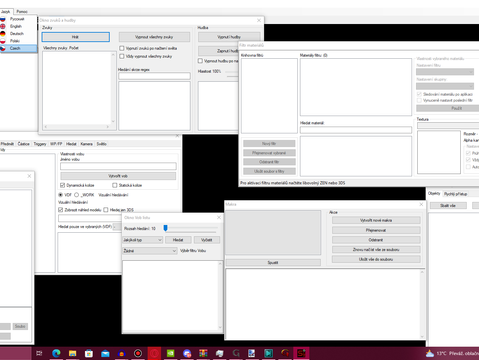The height and width of the screenshot is (360, 479).
Task: Click the Použít button in material filter window
Action: (448, 108)
